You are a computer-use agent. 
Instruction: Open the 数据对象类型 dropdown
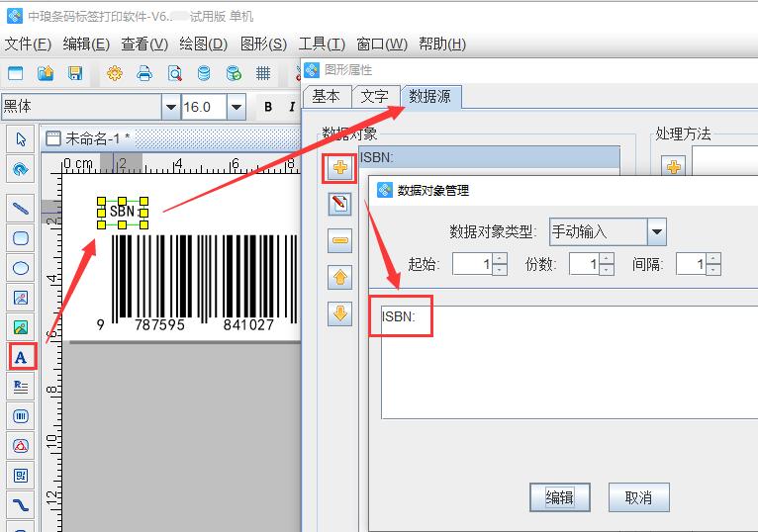656,232
